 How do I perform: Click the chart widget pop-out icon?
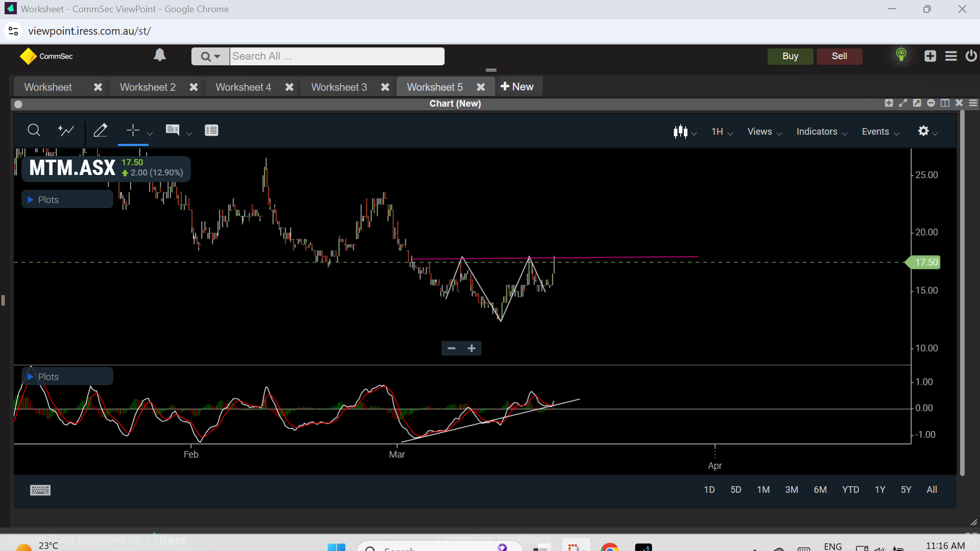[x=917, y=104]
